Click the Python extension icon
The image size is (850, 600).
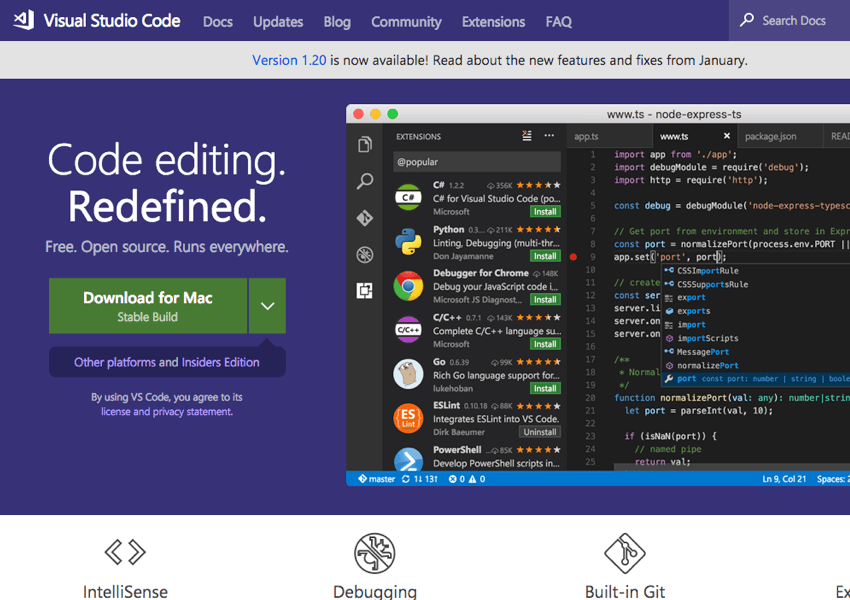(408, 242)
